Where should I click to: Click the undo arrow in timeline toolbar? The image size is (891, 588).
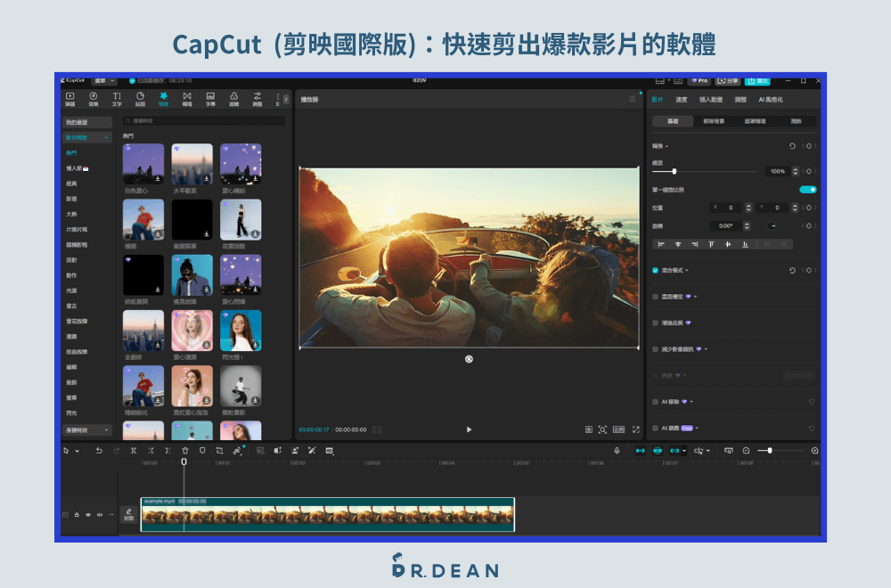click(x=99, y=451)
